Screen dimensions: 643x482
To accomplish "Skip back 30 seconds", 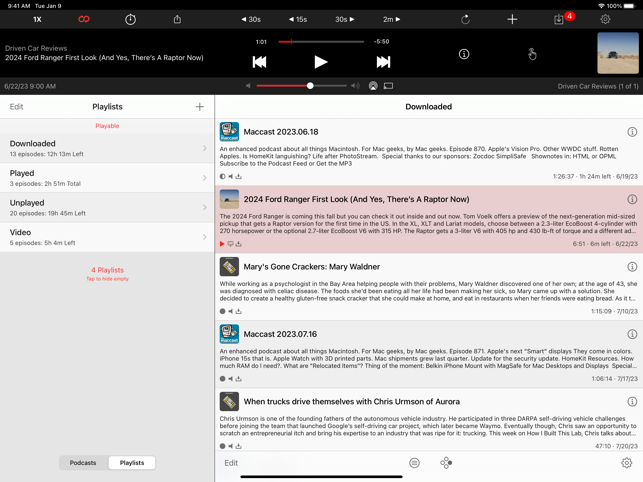I will tap(251, 19).
